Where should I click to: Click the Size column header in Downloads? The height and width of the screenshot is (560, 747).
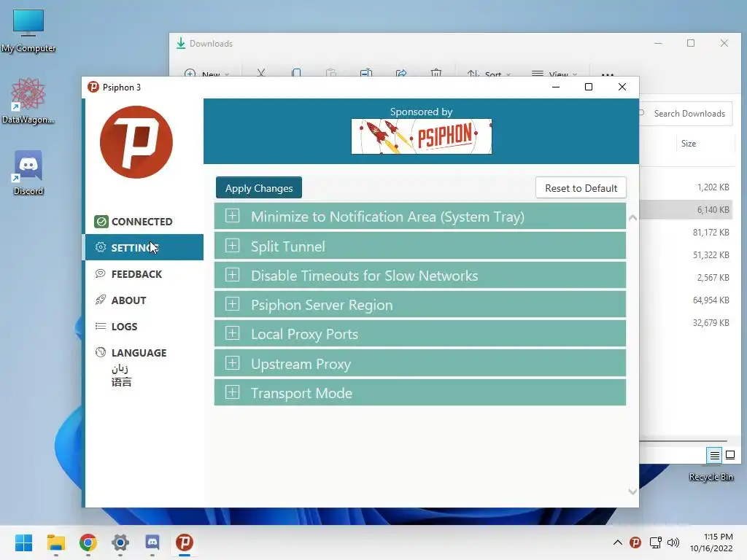click(689, 144)
